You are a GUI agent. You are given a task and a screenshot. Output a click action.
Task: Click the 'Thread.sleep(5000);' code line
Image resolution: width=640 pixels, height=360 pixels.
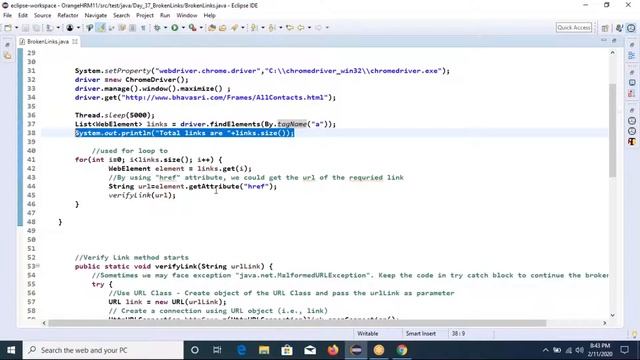coord(115,115)
